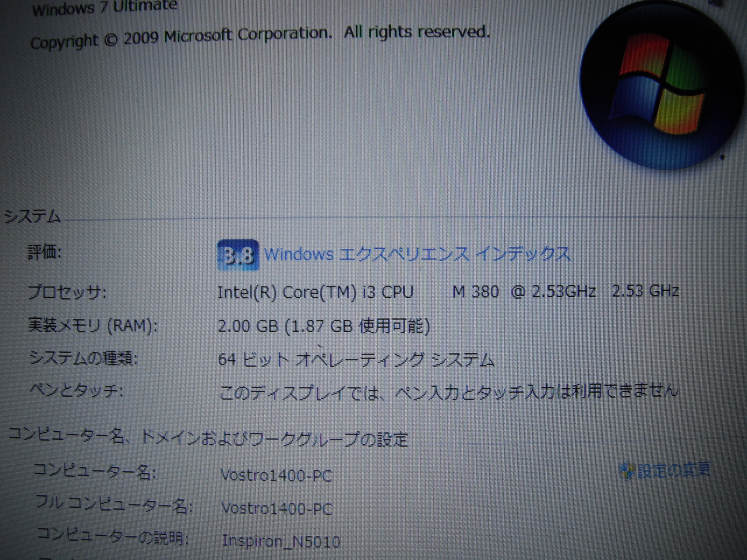Select the RAM value 2.00 GB (1.87 GB 使用可能)
747x560 pixels.
click(x=324, y=325)
